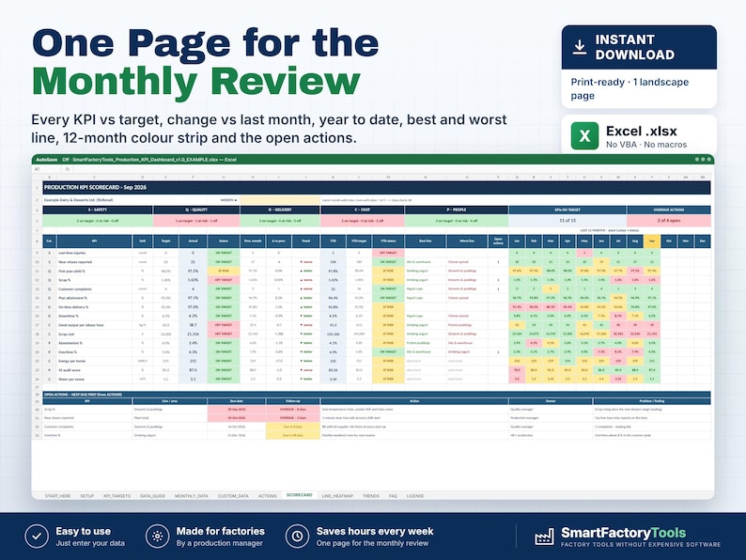Click the Scrap cost KPI row
Viewport: 746px width, 560px height.
[377, 334]
